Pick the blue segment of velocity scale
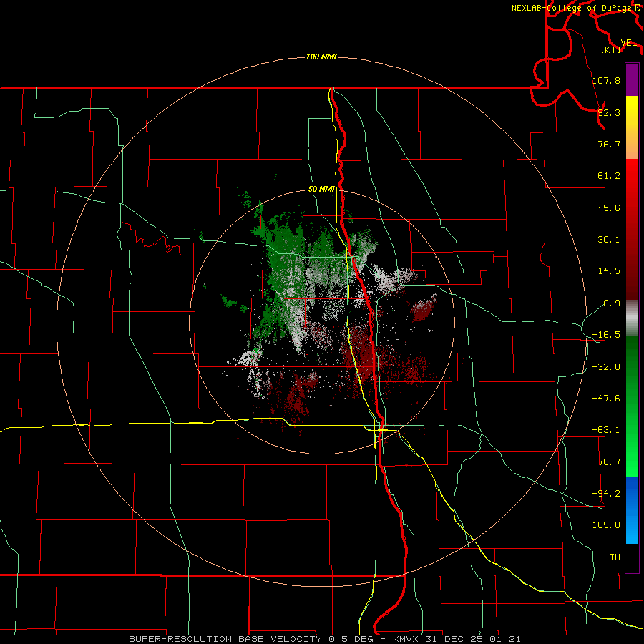Image resolution: width=644 pixels, height=644 pixels. 632,510
